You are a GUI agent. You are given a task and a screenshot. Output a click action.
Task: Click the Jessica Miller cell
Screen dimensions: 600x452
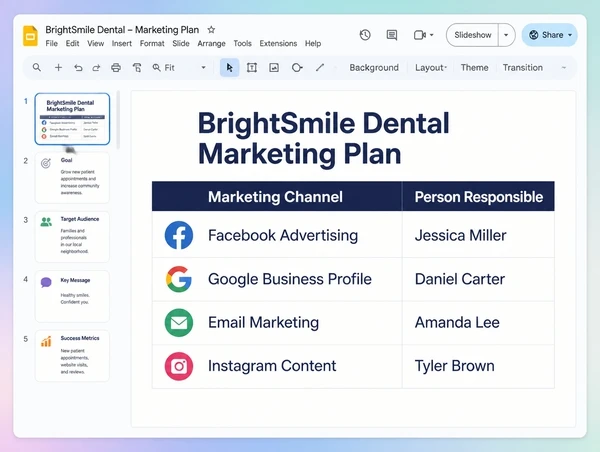pos(478,235)
